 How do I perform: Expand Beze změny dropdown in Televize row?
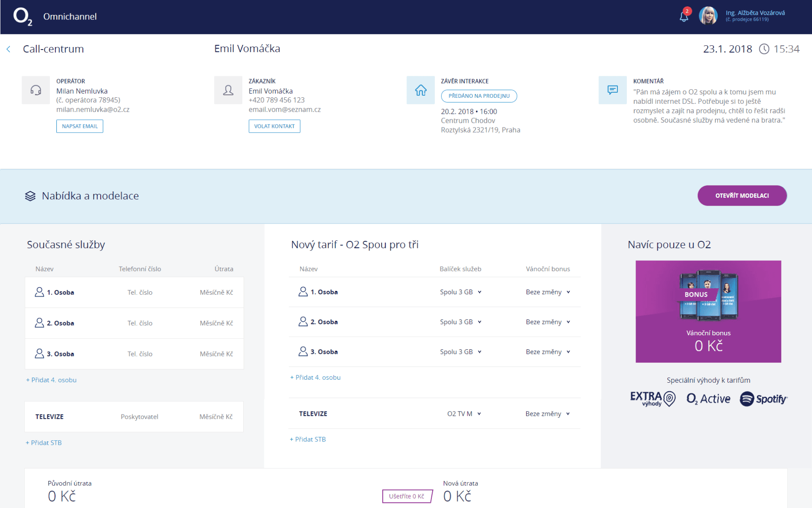click(547, 414)
